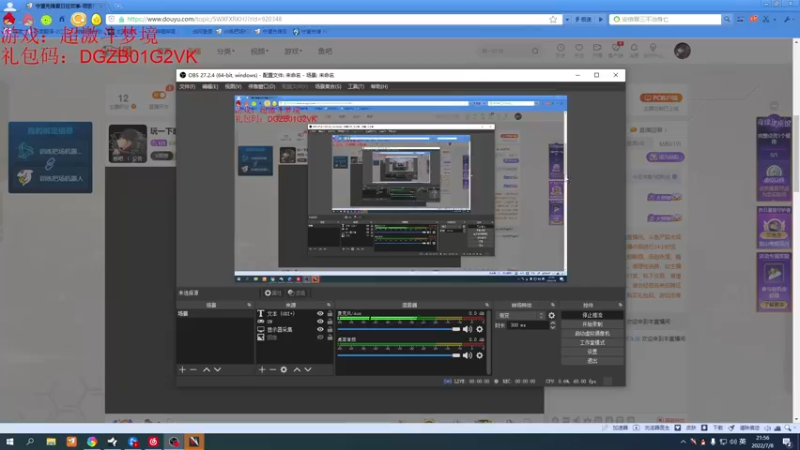
Task: Open the OBS settings button in controls
Action: coord(592,352)
